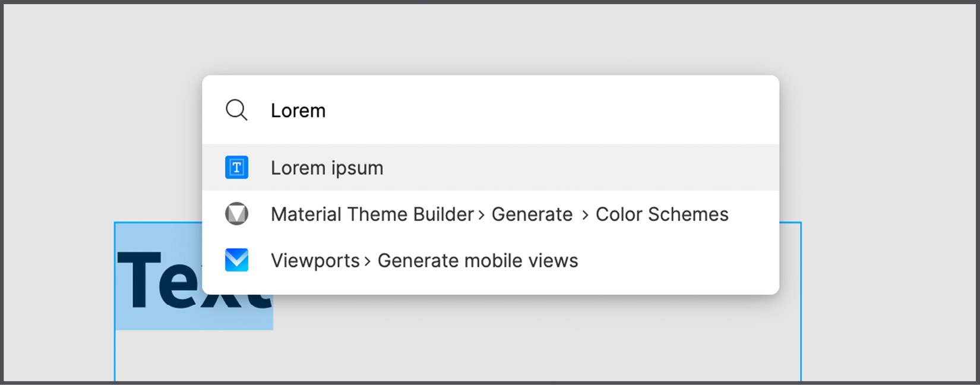The height and width of the screenshot is (385, 980).
Task: Click the gray circular Material Theme Builder logo
Action: click(x=236, y=214)
